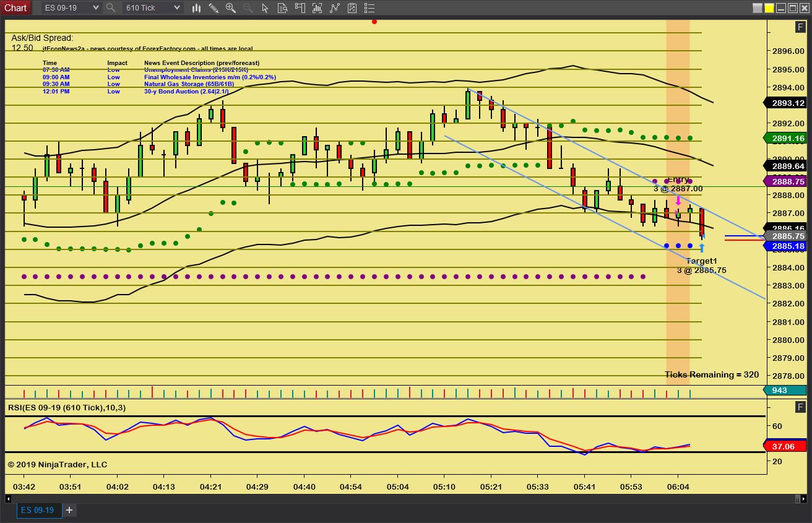
Task: Click the zoom out magnifier icon
Action: point(249,8)
